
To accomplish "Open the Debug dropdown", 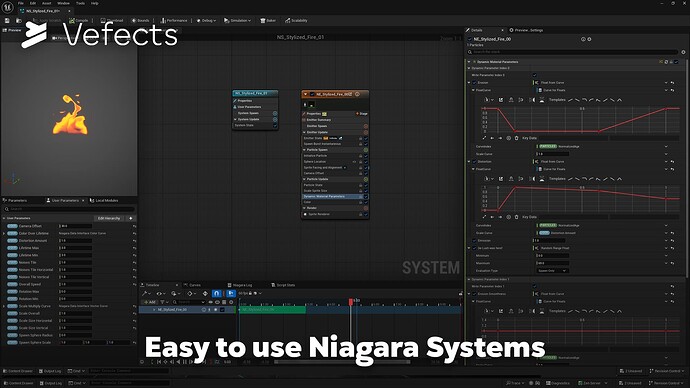I will pyautogui.click(x=206, y=21).
